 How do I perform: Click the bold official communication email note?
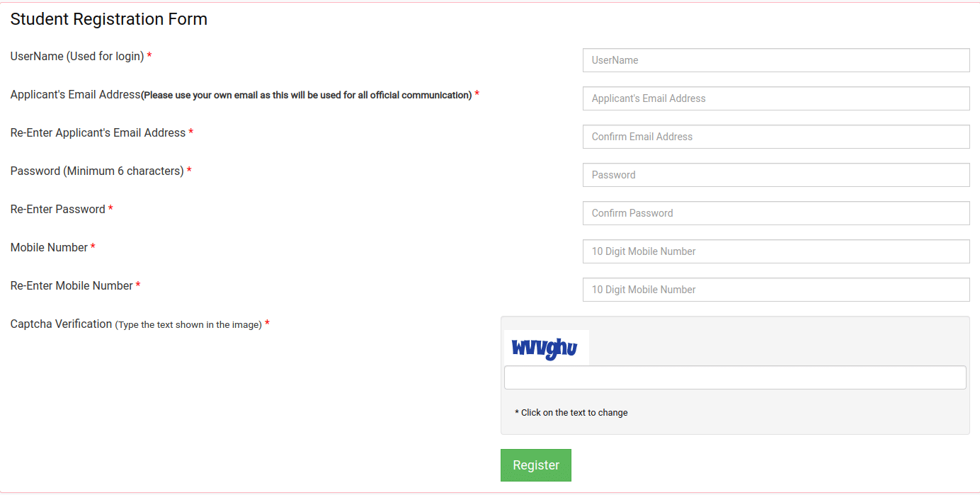pos(307,96)
